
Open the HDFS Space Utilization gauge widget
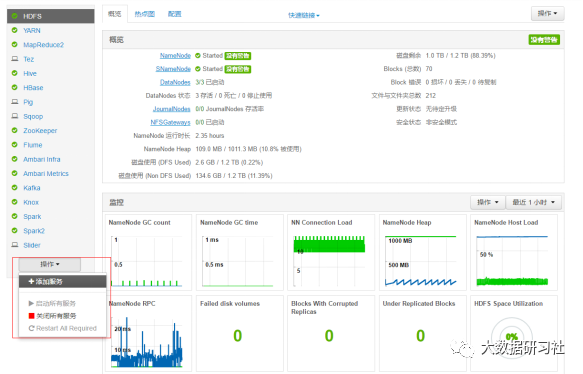coord(514,333)
